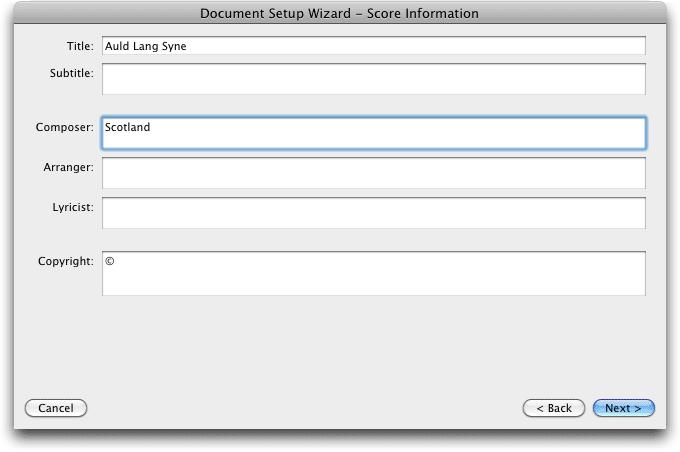Go to the previous page with Back
Screen dimensions: 680x452
point(554,408)
